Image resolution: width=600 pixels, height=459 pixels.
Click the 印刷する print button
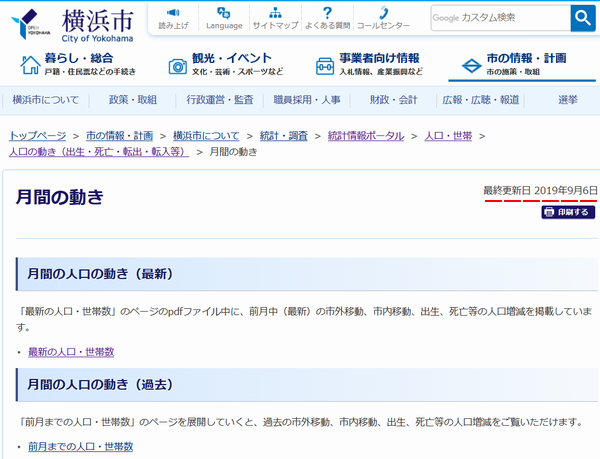568,212
